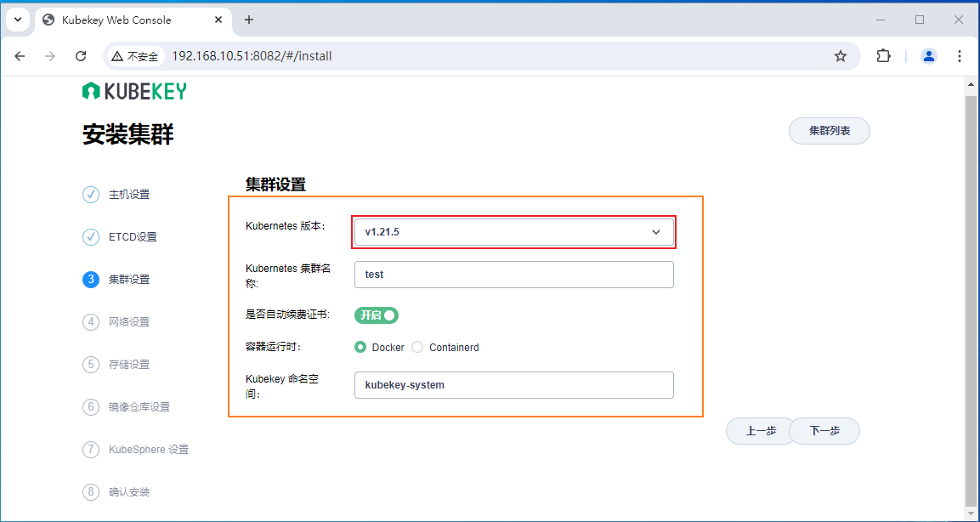Click step 7 circle for KubeSphere 设置
Screen dimensions: 980x522
click(91, 450)
